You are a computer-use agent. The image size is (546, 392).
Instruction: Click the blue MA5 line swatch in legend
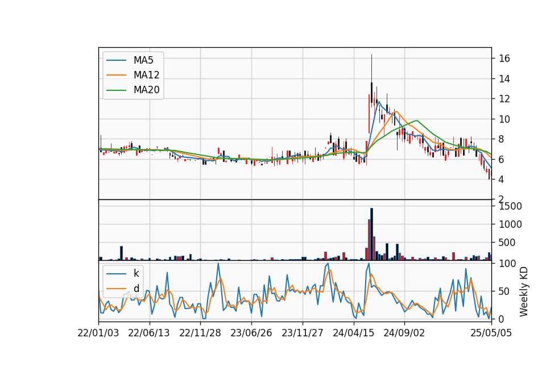[x=116, y=60]
